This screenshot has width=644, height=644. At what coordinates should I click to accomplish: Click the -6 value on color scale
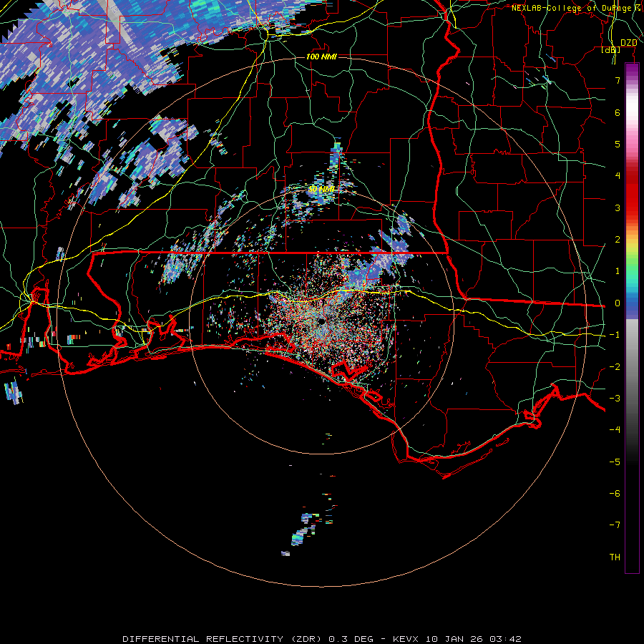(615, 494)
